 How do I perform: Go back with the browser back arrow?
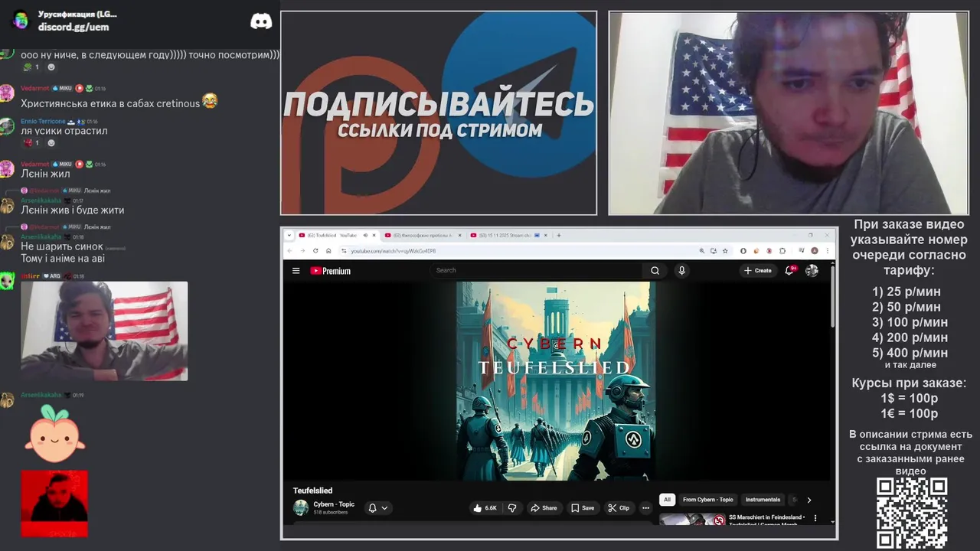point(290,250)
